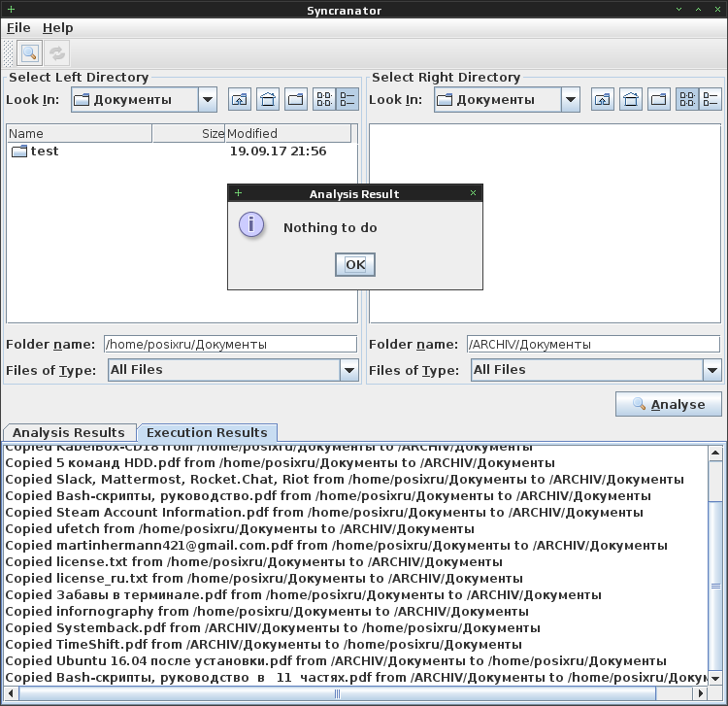
Task: Click the Analysis Result dialog plus icon
Action: 238,192
